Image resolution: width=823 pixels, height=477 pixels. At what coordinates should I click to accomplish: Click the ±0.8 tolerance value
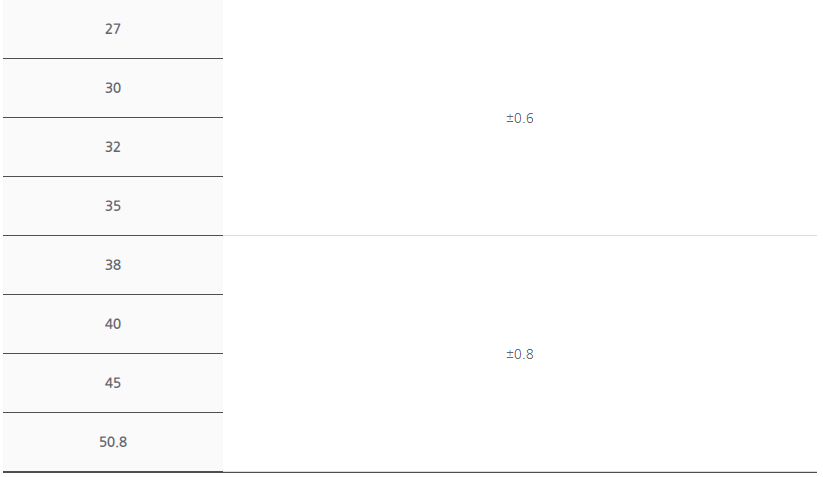(520, 354)
